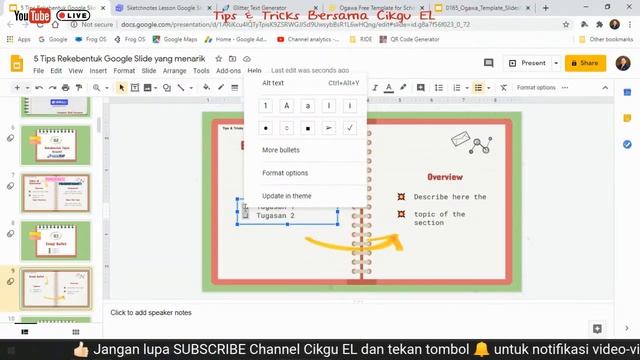Click the Numbered list icon
Viewport: 640px width, 360px height.
[457, 88]
